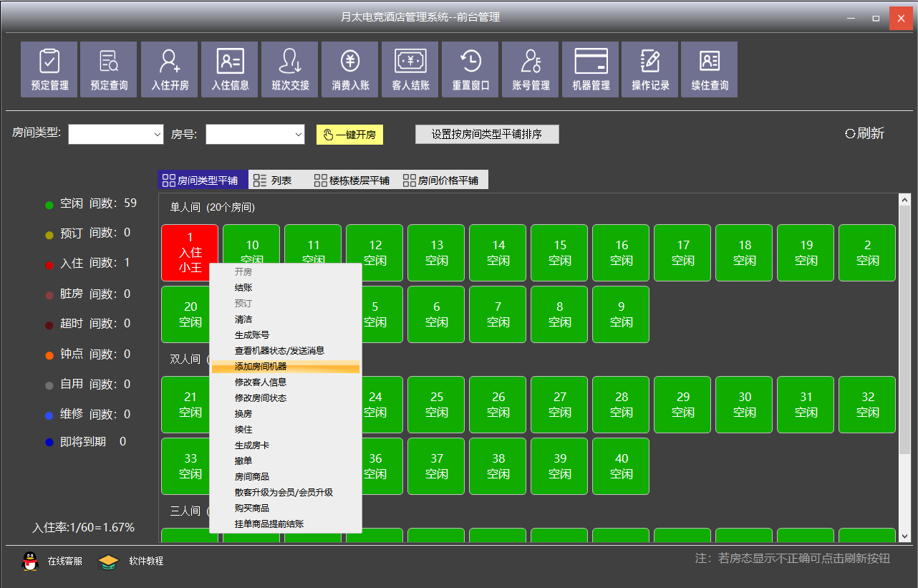Click the room list scrollbar down arrow

[x=904, y=536]
